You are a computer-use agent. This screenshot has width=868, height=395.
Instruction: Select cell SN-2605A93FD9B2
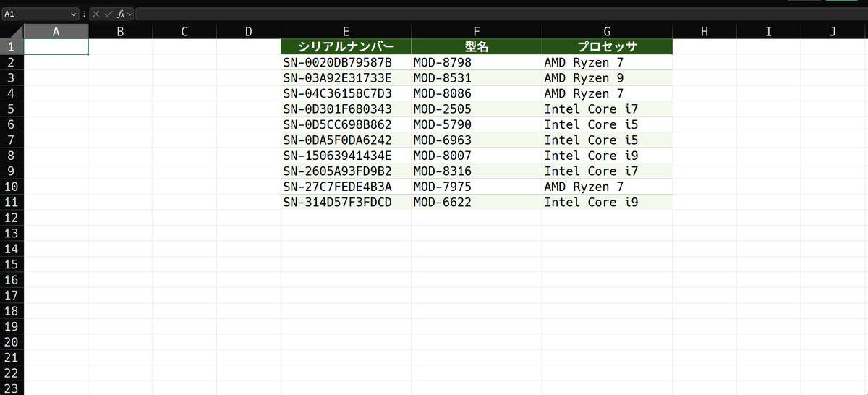click(346, 171)
